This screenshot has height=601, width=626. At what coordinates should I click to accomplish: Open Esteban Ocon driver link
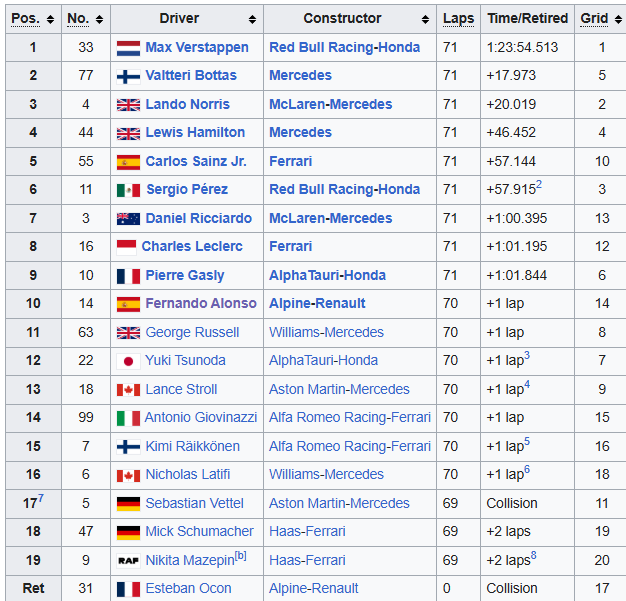pos(188,589)
